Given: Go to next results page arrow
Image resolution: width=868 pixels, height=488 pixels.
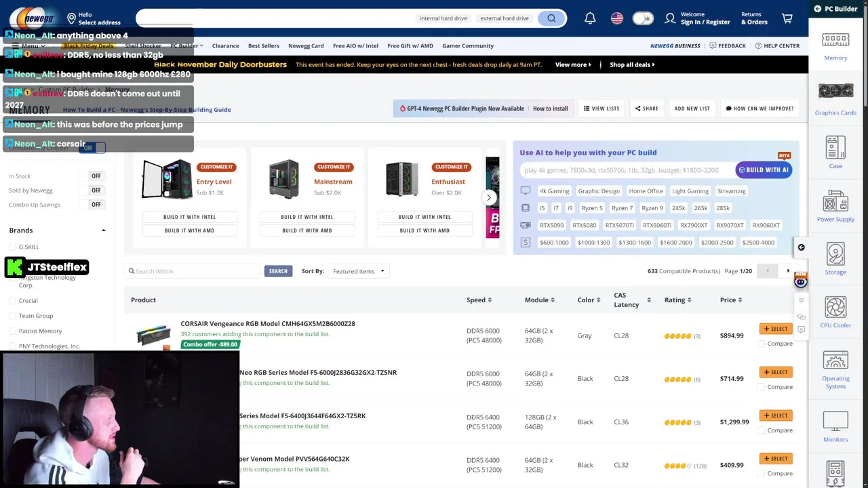Looking at the screenshot, I should click(787, 271).
